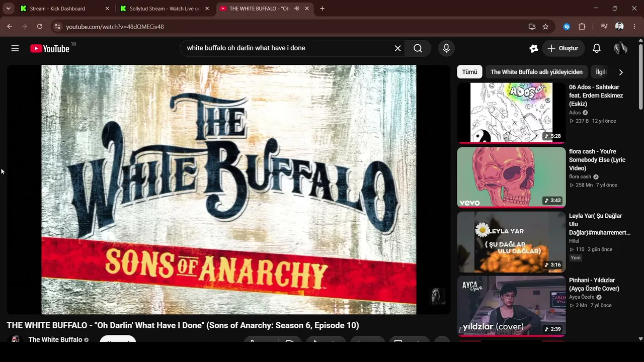Mute audio on the White Buffalo tab
The height and width of the screenshot is (362, 644).
point(297,9)
